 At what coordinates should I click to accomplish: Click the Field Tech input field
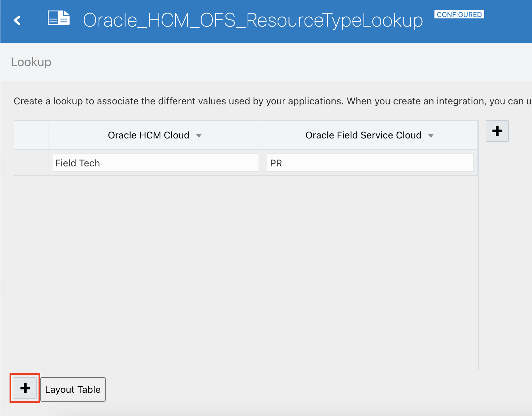pyautogui.click(x=155, y=163)
